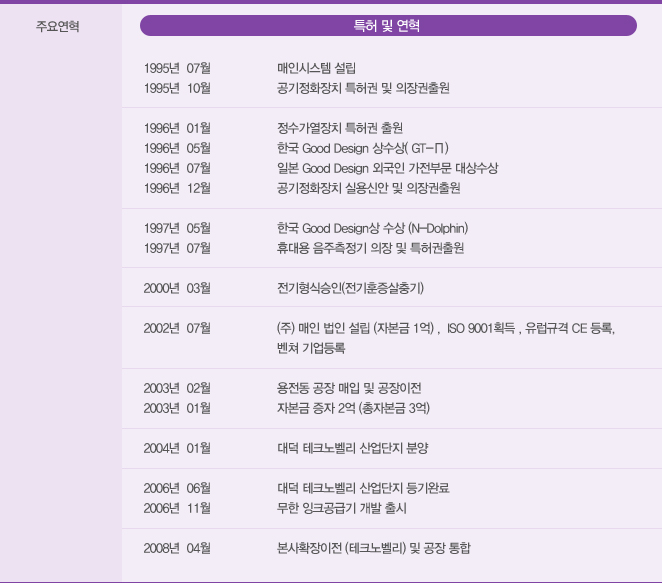The image size is (662, 583).
Task: Click 일본 Good Design 외국인 가전부문 대상수상
Action: click(x=387, y=168)
